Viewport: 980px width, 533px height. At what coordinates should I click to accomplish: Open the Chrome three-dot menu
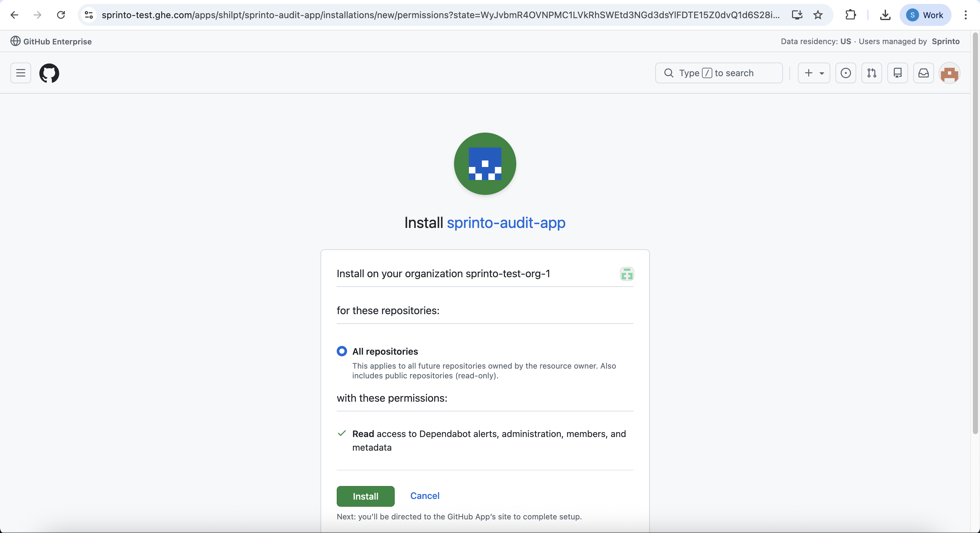coord(965,15)
